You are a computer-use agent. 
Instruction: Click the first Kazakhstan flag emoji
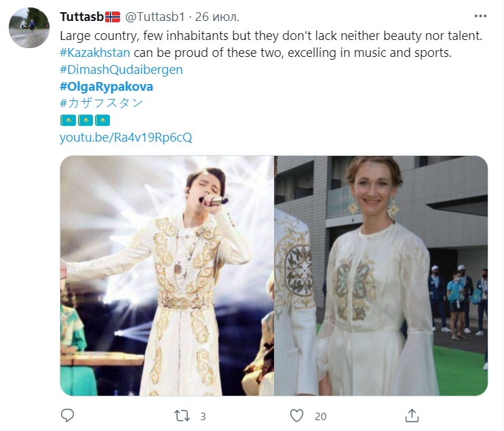(67, 121)
